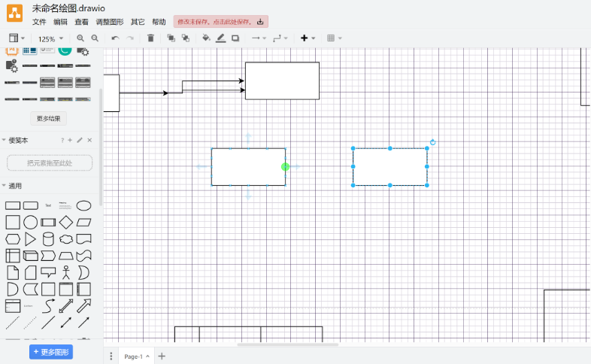Add a new page with plus
This screenshot has width=591, height=364.
pyautogui.click(x=162, y=356)
